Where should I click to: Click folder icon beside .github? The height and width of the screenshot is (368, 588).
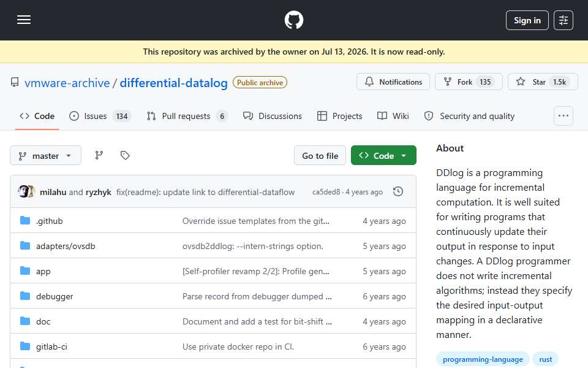pos(25,220)
